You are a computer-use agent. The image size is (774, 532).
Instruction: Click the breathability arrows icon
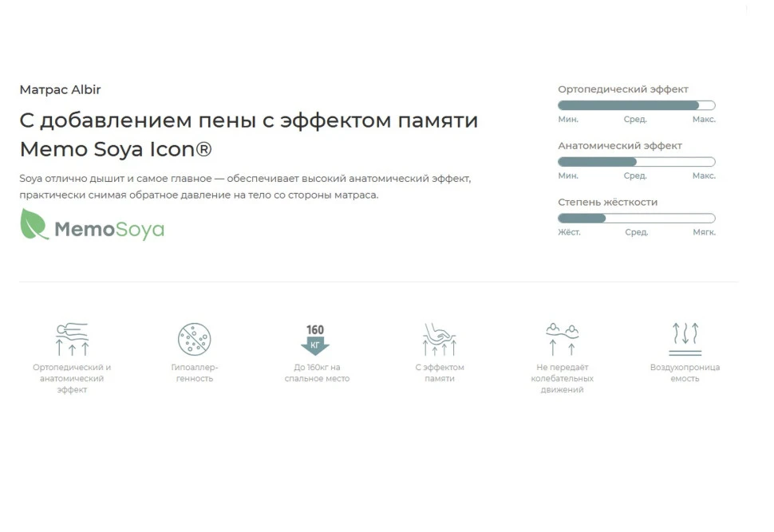point(685,339)
